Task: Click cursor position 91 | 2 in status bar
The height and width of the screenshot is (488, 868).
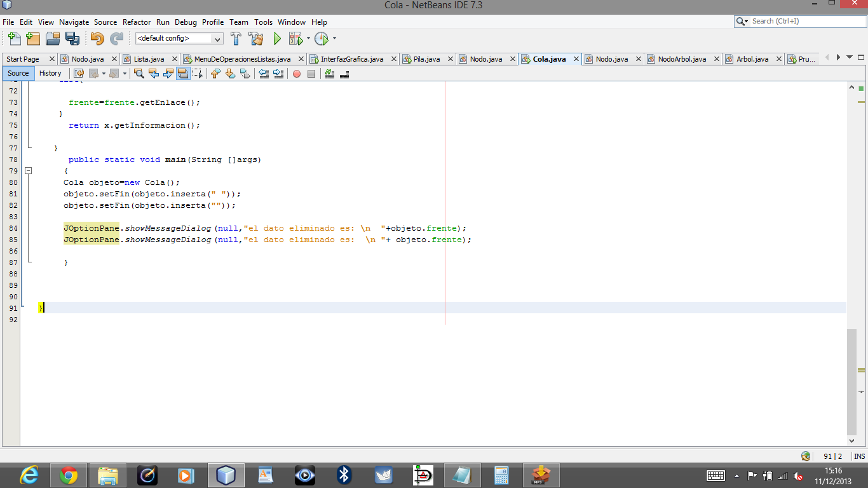Action: [832, 456]
